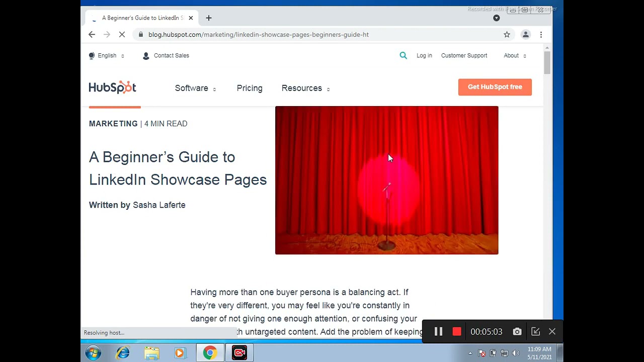Select the Beginner's Guide to LinkedIn tab
Viewport: 644px width, 362px height.
pos(142,18)
